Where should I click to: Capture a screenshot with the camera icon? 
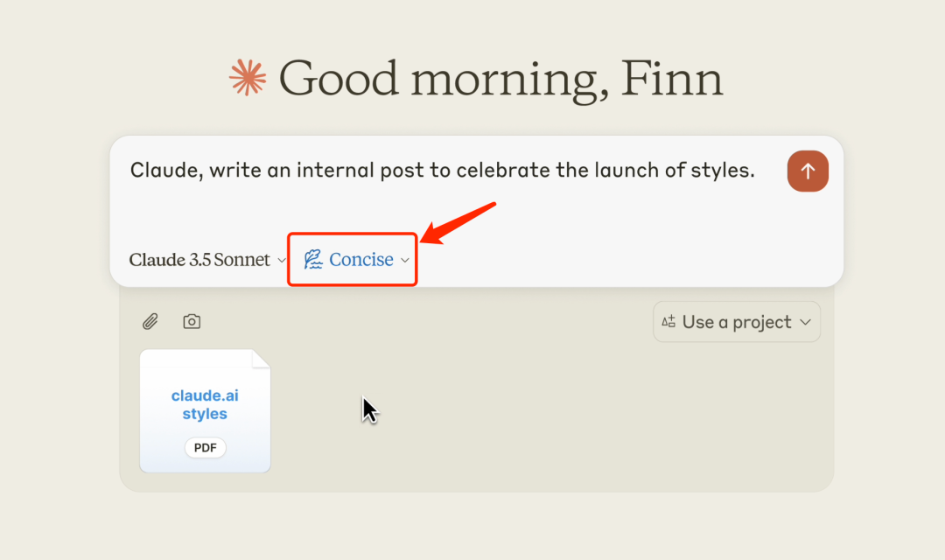(x=192, y=321)
